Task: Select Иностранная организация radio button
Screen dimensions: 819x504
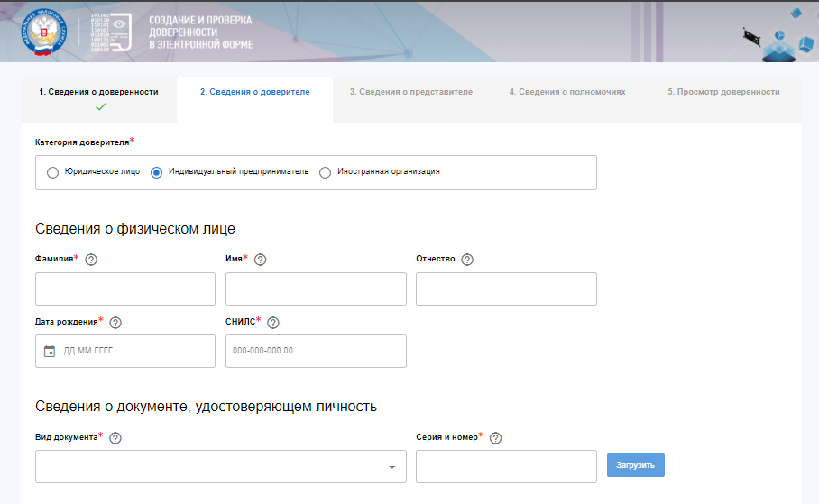Action: (325, 172)
